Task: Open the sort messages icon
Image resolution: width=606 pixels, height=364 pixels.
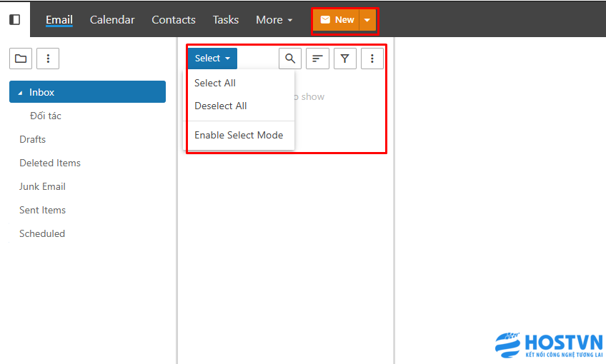Action: coord(317,59)
